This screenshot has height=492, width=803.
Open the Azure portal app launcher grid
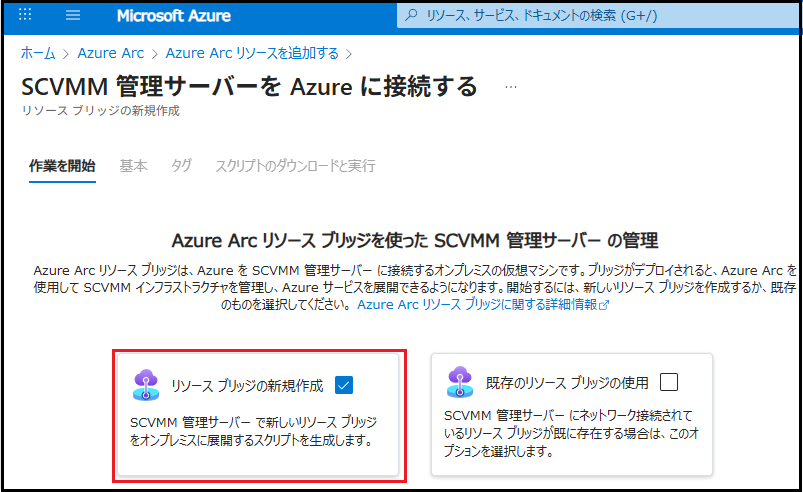point(26,16)
